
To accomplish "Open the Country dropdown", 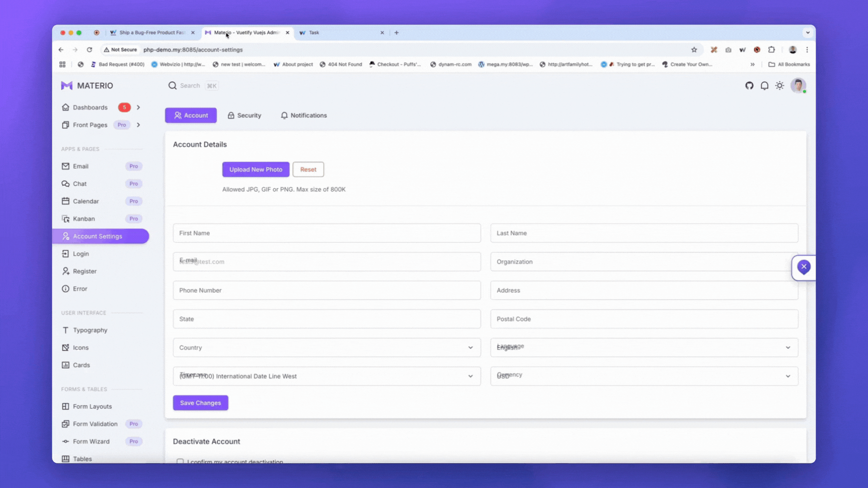I will point(327,347).
